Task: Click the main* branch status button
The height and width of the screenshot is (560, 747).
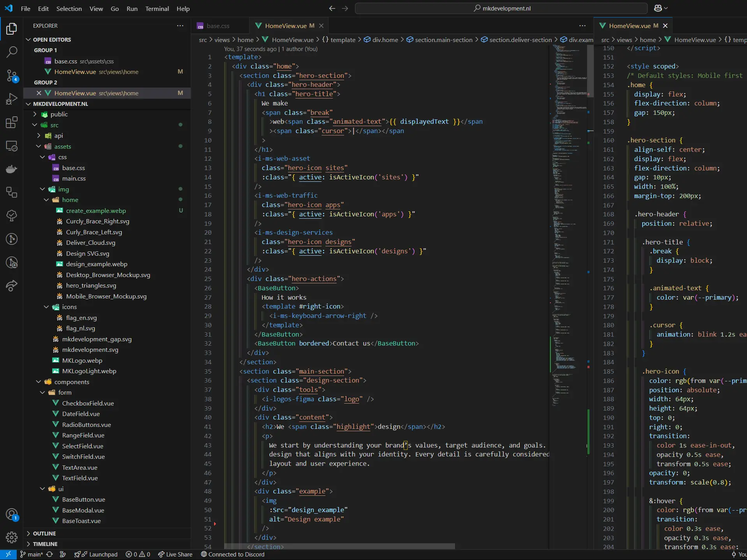Action: (x=32, y=555)
